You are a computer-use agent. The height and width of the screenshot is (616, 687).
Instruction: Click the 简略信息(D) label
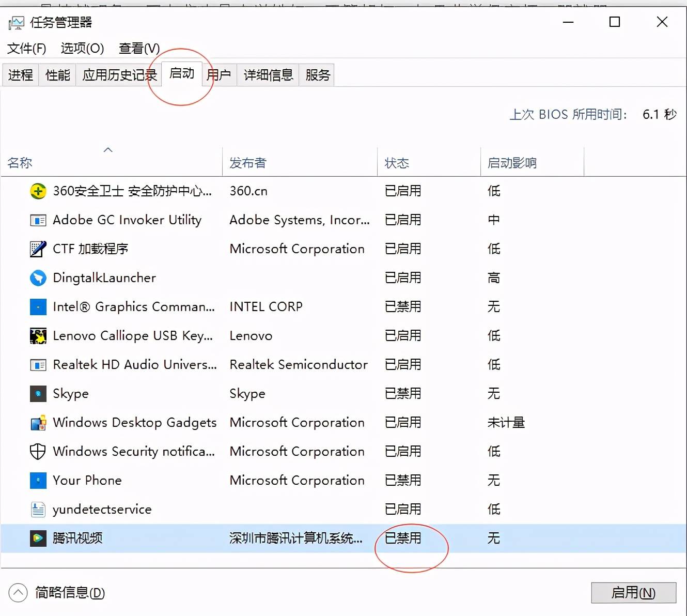point(70,593)
